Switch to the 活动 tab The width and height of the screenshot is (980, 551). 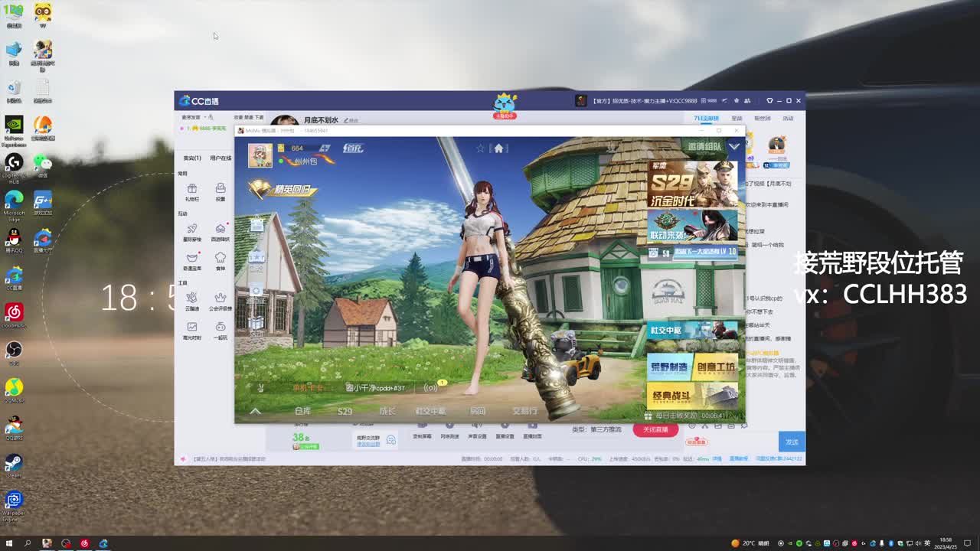pyautogui.click(x=788, y=119)
